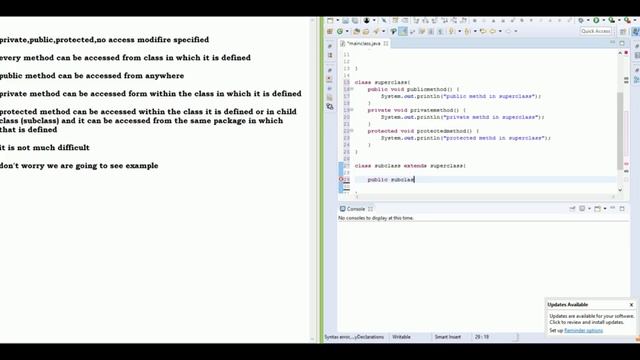This screenshot has width=640, height=360.
Task: Click the Previous Annotation arrow icon
Action: click(467, 31)
